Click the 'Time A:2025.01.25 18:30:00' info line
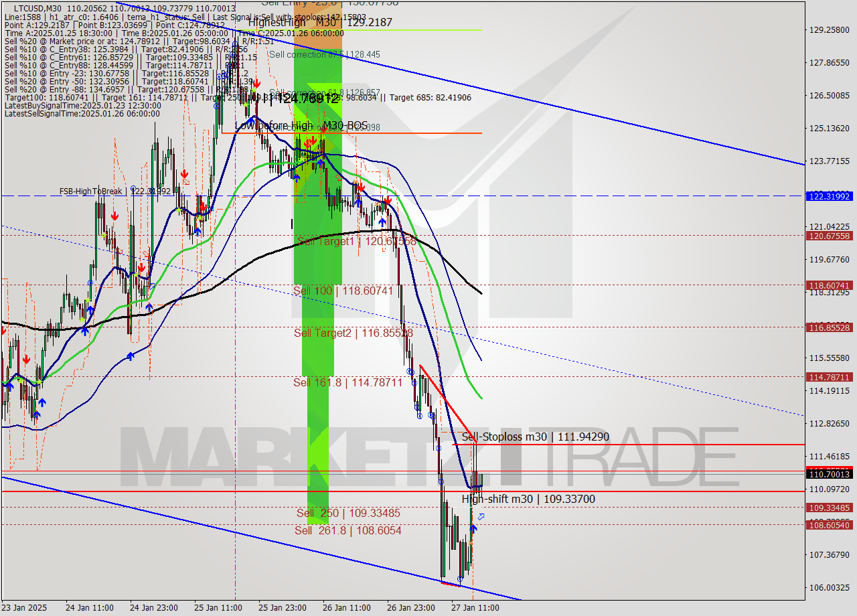This screenshot has height=616, width=857. (x=174, y=33)
